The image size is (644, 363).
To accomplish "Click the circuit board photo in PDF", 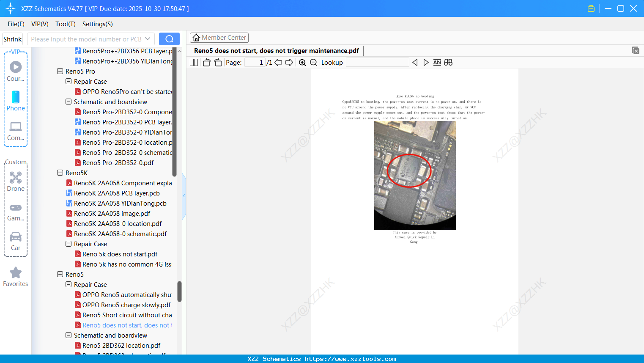I will click(x=415, y=176).
